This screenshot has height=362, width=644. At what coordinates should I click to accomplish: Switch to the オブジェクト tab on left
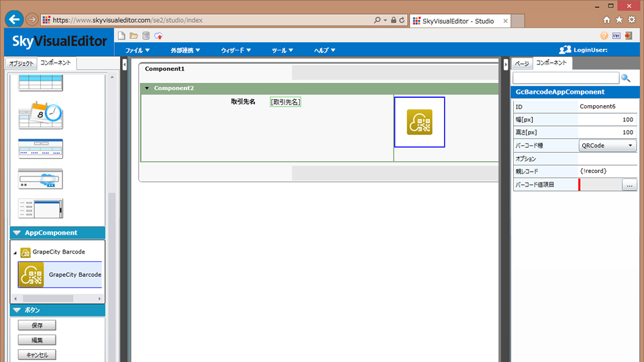21,63
